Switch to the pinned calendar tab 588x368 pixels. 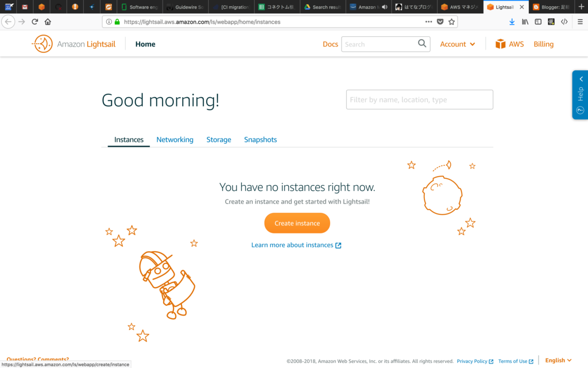click(x=9, y=7)
